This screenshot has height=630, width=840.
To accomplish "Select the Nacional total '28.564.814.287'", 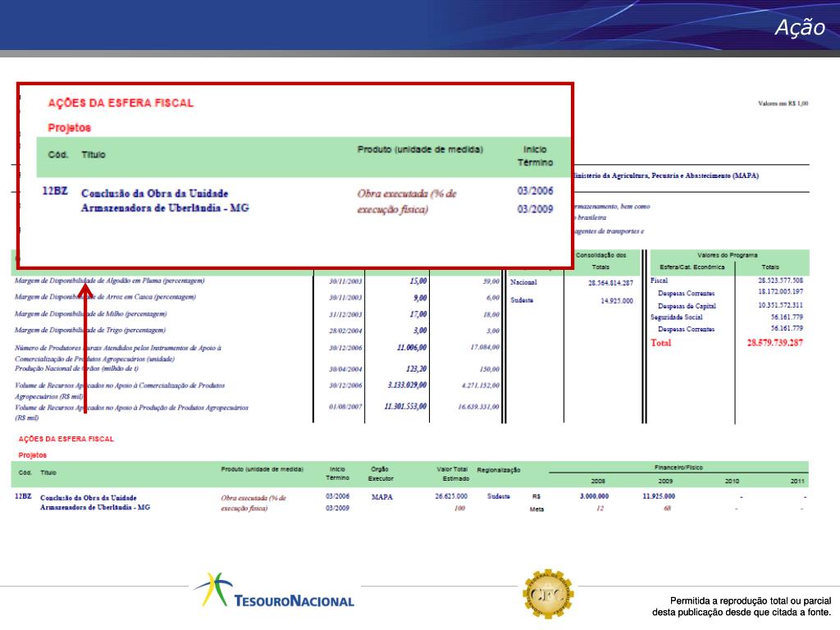I will (610, 283).
